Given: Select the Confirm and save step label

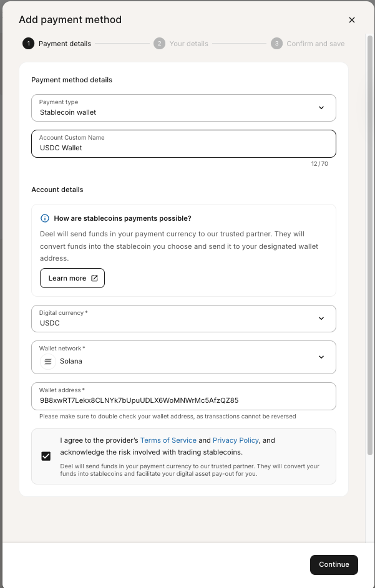Looking at the screenshot, I should click(x=316, y=44).
